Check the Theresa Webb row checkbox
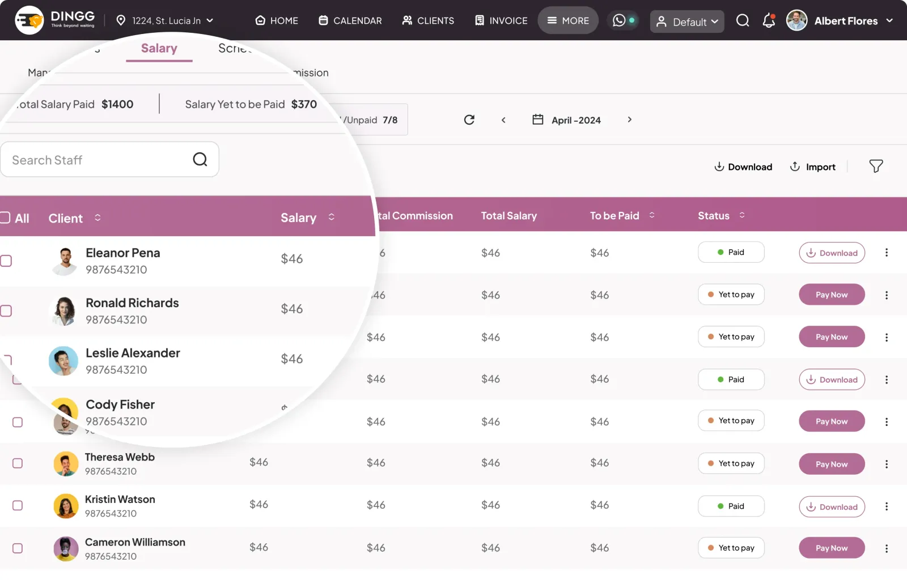This screenshot has width=907, height=588. point(18,463)
